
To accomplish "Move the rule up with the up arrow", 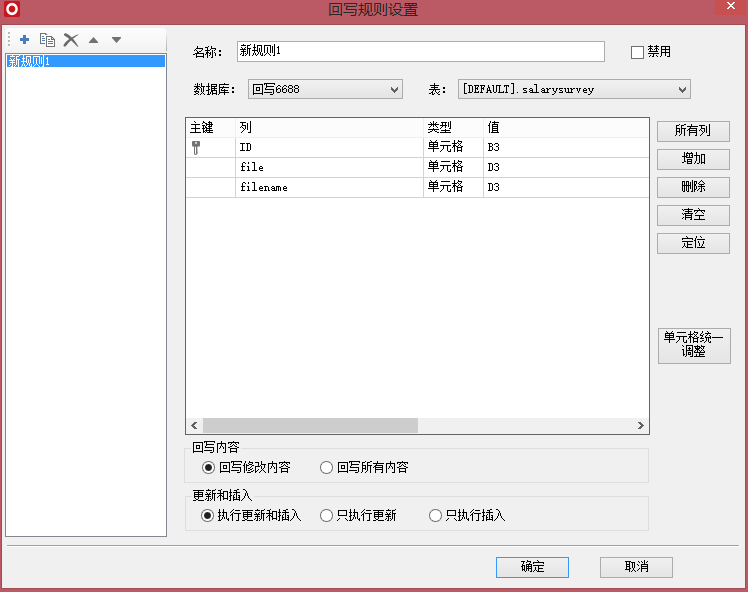I will click(x=94, y=40).
